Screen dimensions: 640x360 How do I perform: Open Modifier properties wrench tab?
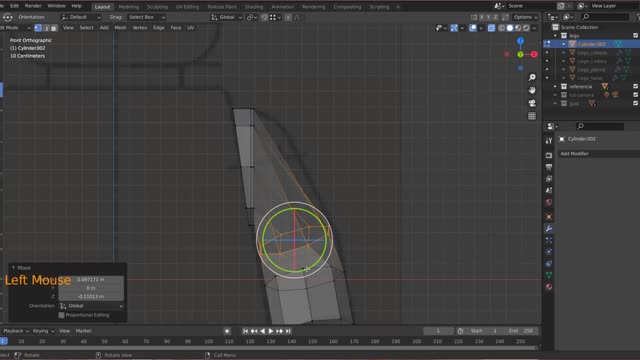[549, 229]
